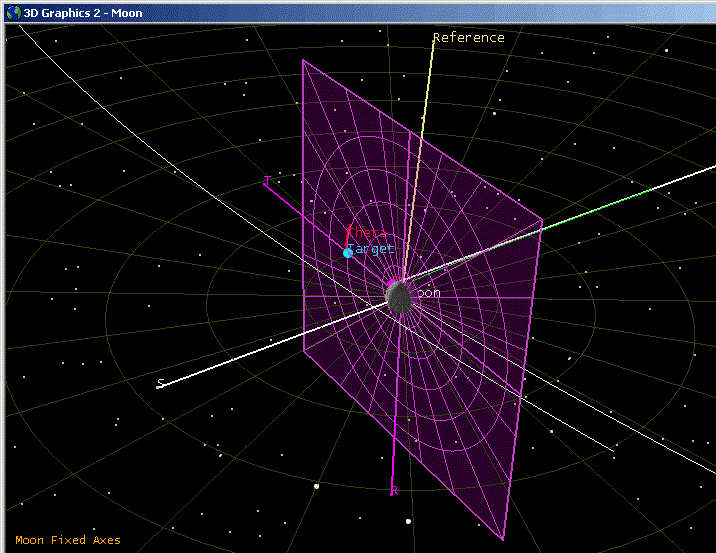
Task: Click the magenta dot beside the Moon
Action: pos(390,285)
